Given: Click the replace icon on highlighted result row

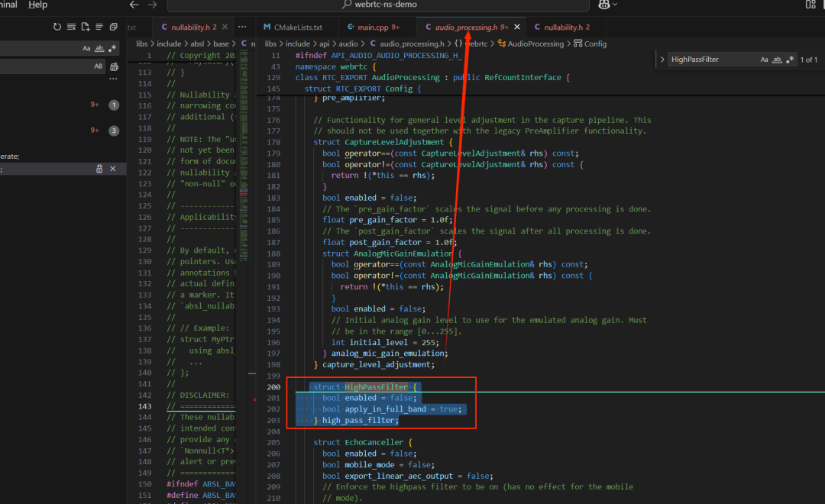Looking at the screenshot, I should (x=99, y=169).
